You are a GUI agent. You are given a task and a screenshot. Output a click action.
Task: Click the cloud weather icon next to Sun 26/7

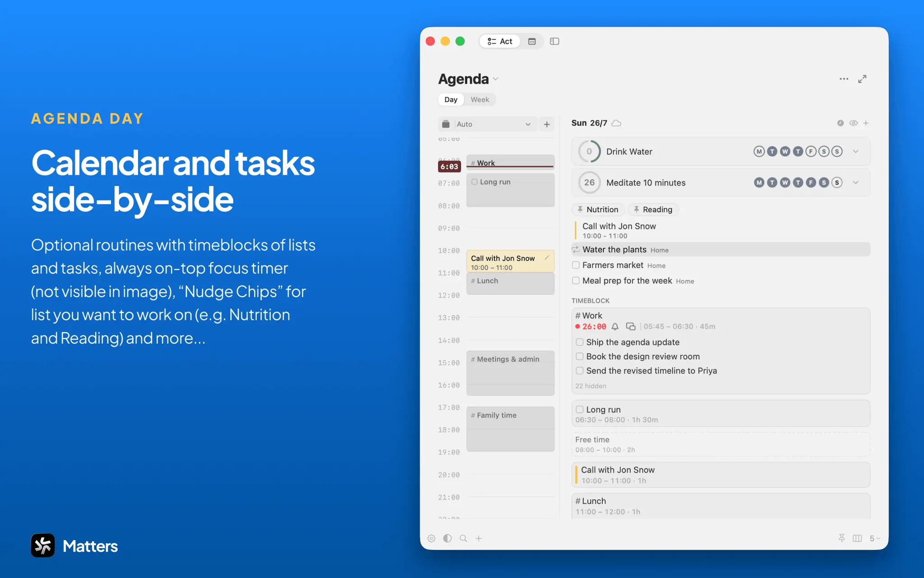[x=616, y=123]
